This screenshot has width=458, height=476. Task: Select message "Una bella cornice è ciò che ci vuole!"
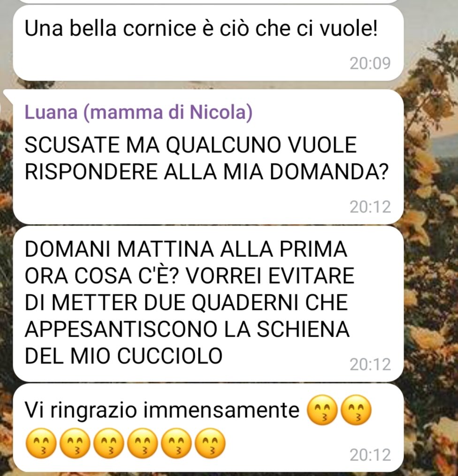point(208,43)
